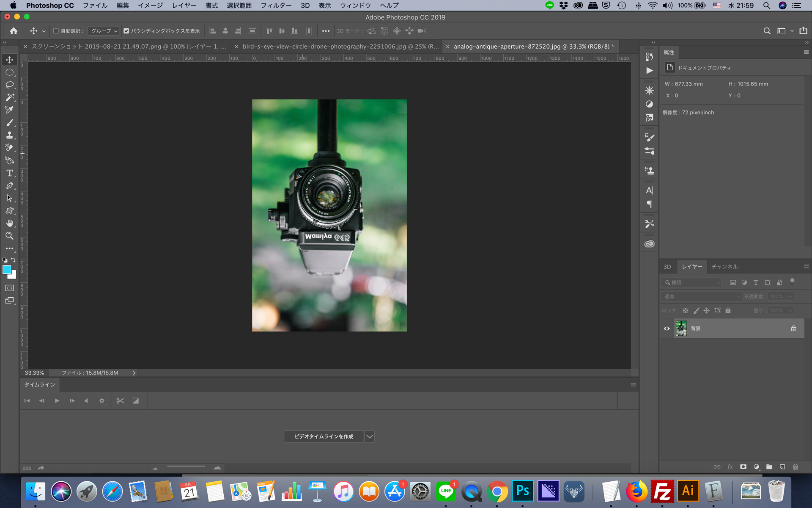Toggle Lock transparent pixels icon
This screenshot has width=812, height=508.
tap(686, 310)
